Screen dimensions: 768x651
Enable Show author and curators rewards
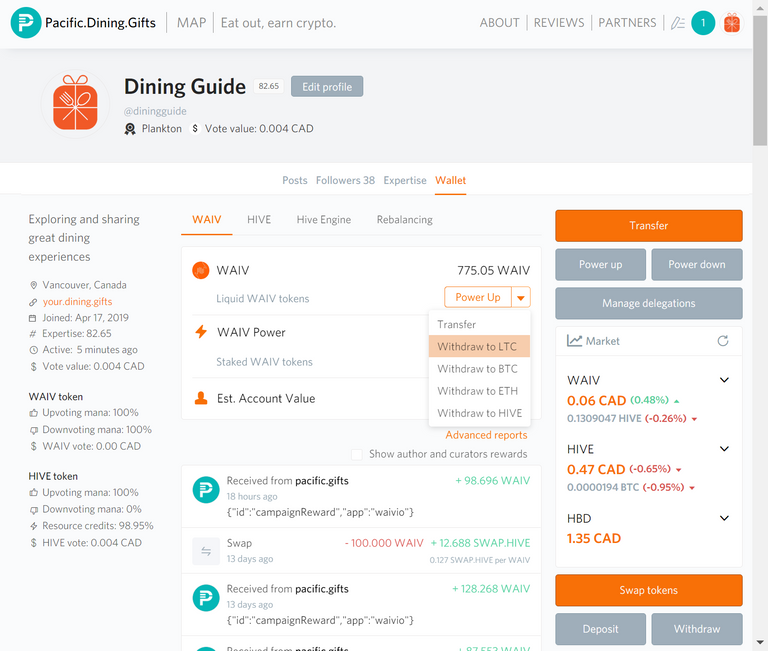pos(357,455)
